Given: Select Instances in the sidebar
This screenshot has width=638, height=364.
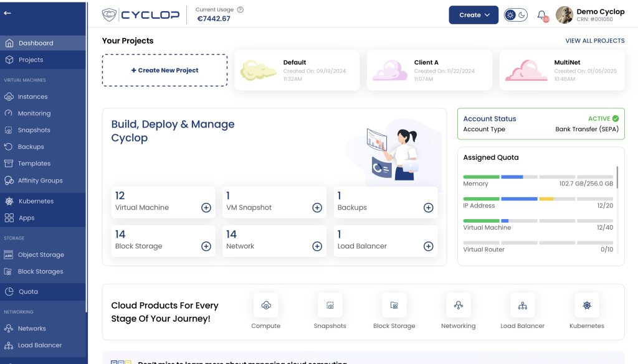Looking at the screenshot, I should pyautogui.click(x=32, y=96).
